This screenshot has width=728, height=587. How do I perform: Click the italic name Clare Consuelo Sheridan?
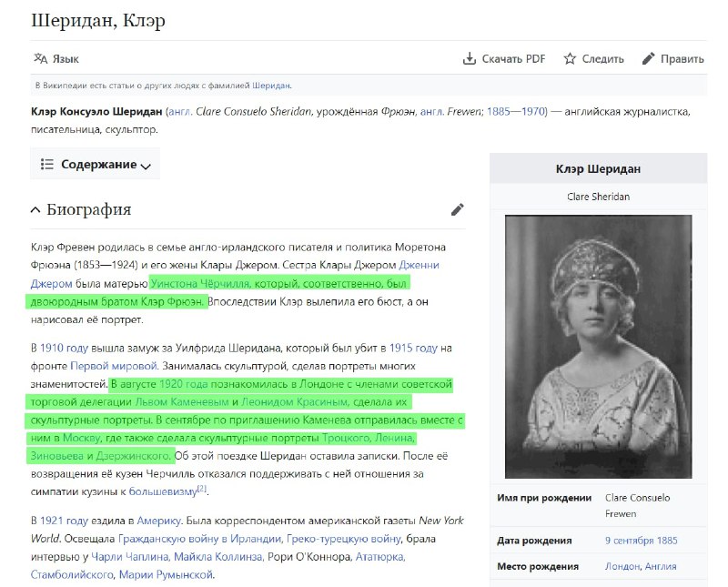pos(254,111)
